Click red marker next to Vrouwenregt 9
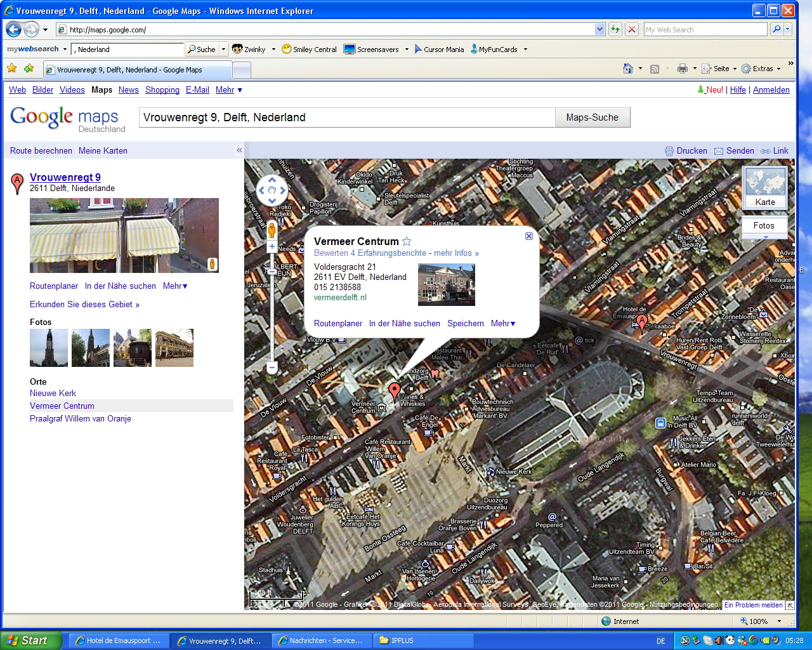 click(17, 183)
